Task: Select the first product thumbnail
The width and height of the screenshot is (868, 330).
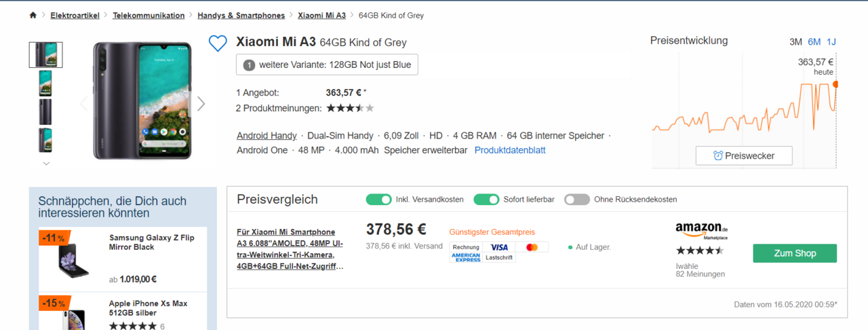Action: (x=46, y=55)
